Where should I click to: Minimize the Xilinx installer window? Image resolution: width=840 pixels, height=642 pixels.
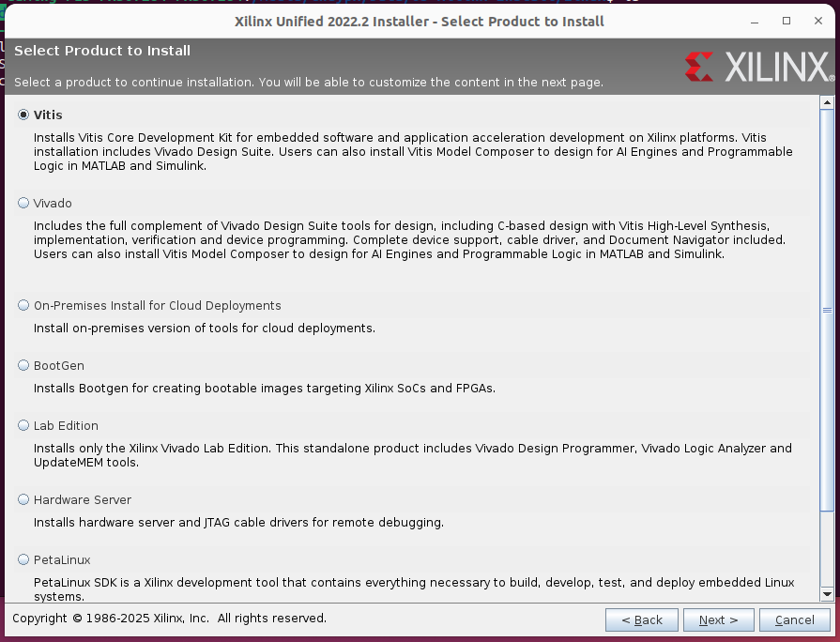pos(755,22)
